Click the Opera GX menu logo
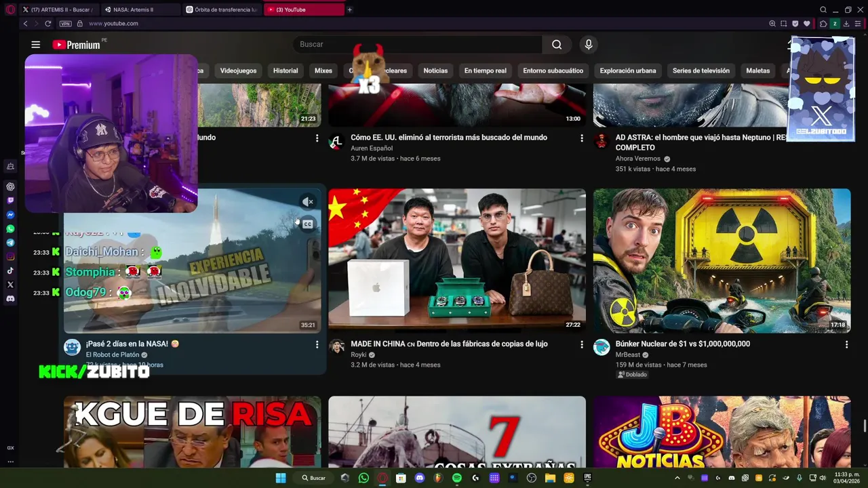Image resolution: width=868 pixels, height=488 pixels. coord(9,9)
